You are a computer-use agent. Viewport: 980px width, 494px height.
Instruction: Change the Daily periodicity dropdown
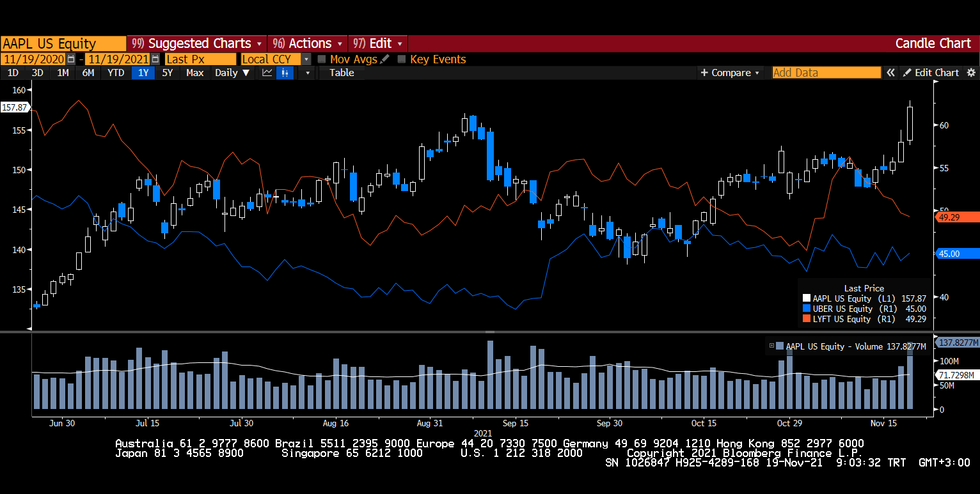(232, 73)
